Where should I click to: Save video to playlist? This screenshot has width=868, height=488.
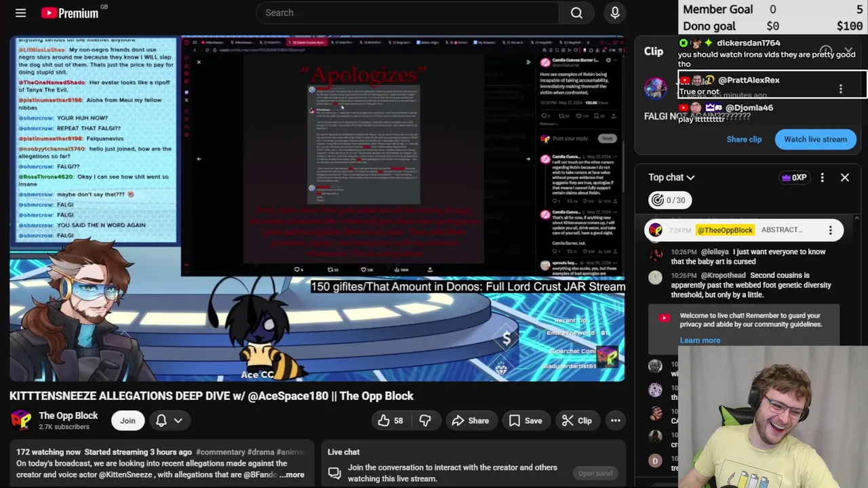pyautogui.click(x=525, y=421)
